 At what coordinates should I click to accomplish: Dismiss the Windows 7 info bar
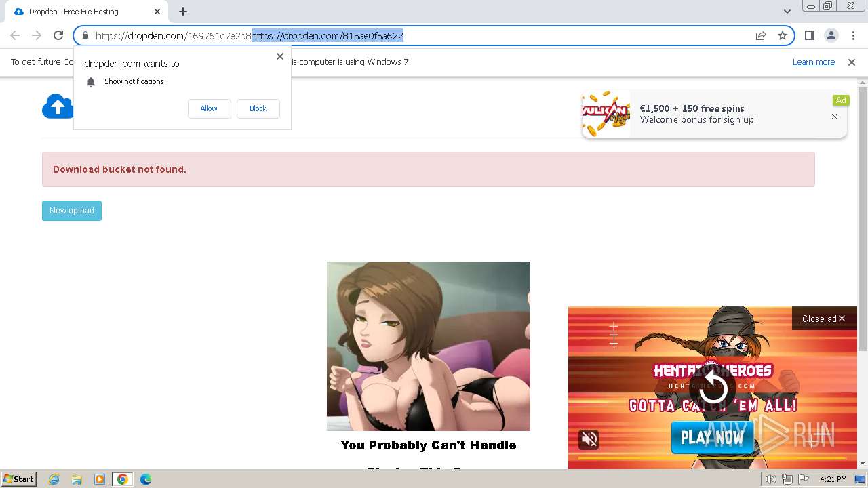click(852, 62)
